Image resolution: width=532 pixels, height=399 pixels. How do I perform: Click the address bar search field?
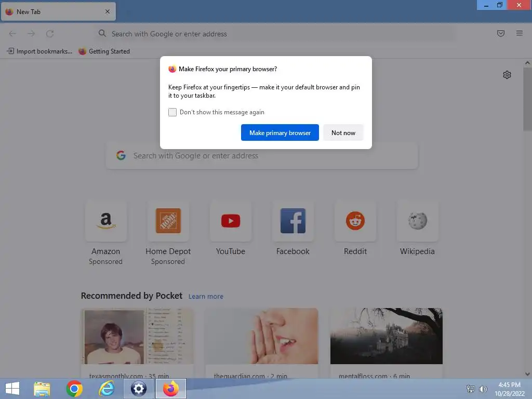(275, 34)
